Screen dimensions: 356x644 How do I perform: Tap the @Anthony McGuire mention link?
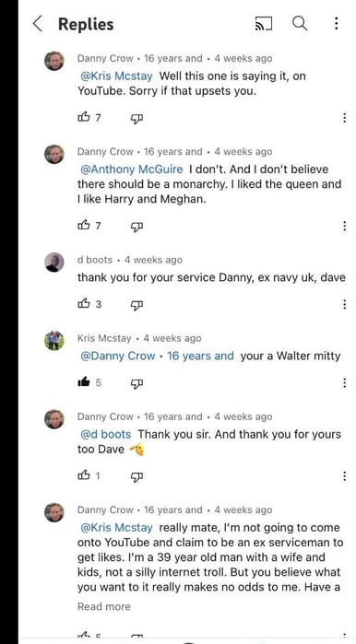(x=132, y=170)
